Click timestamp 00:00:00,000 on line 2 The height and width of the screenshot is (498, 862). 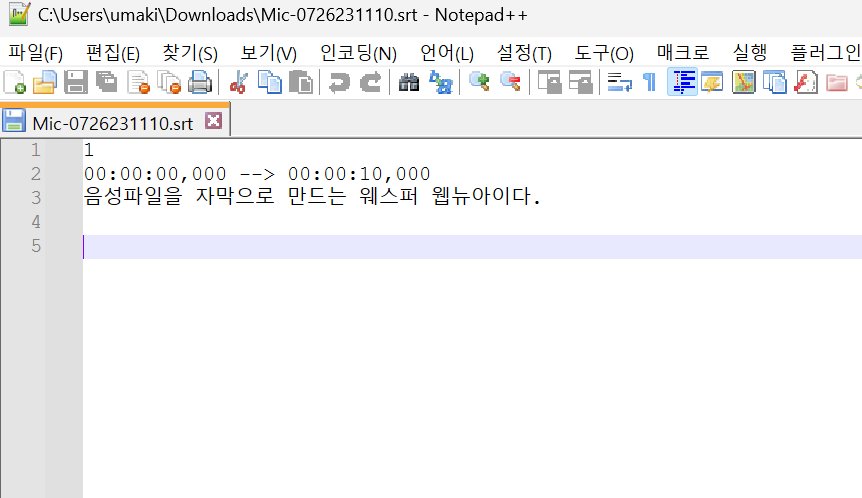point(155,174)
